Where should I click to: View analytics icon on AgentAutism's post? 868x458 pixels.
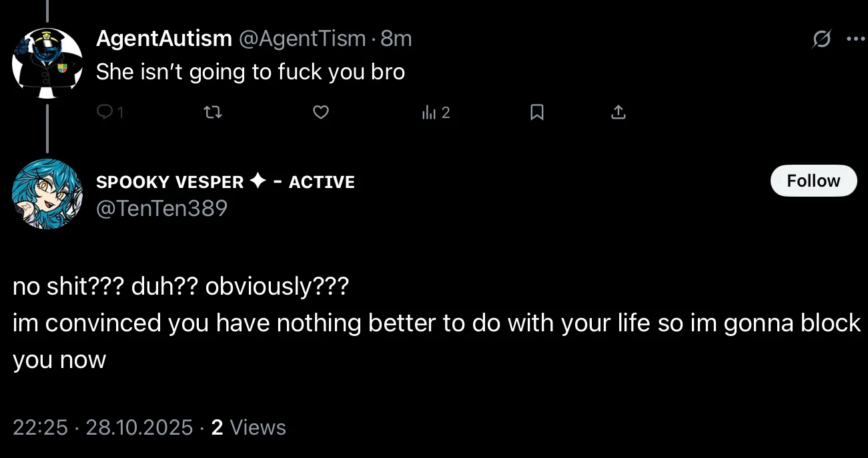click(429, 113)
